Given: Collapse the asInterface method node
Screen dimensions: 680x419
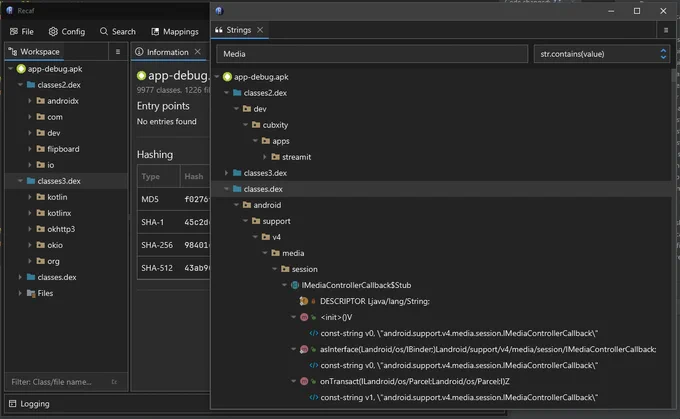Looking at the screenshot, I should point(294,349).
